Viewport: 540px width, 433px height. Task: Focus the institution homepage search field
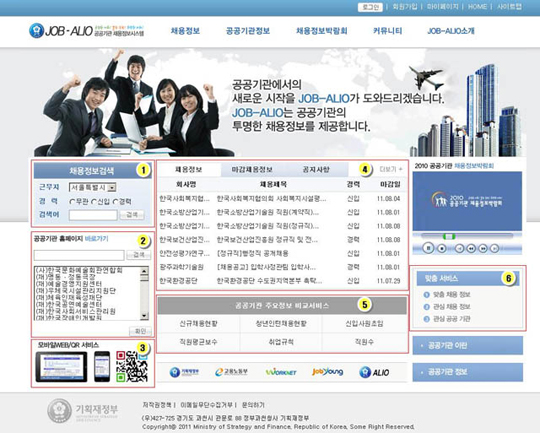pyautogui.click(x=79, y=255)
